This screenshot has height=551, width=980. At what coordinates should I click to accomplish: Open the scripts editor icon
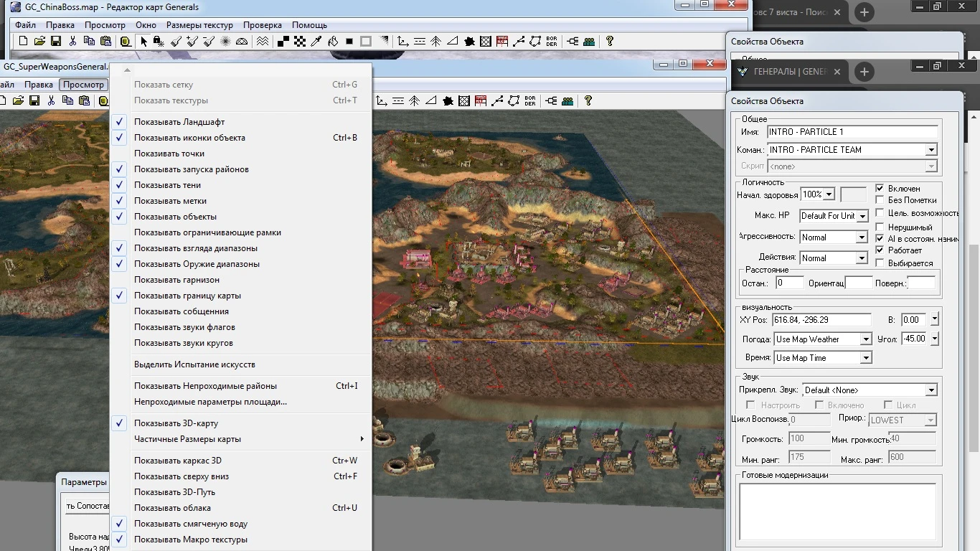(502, 41)
